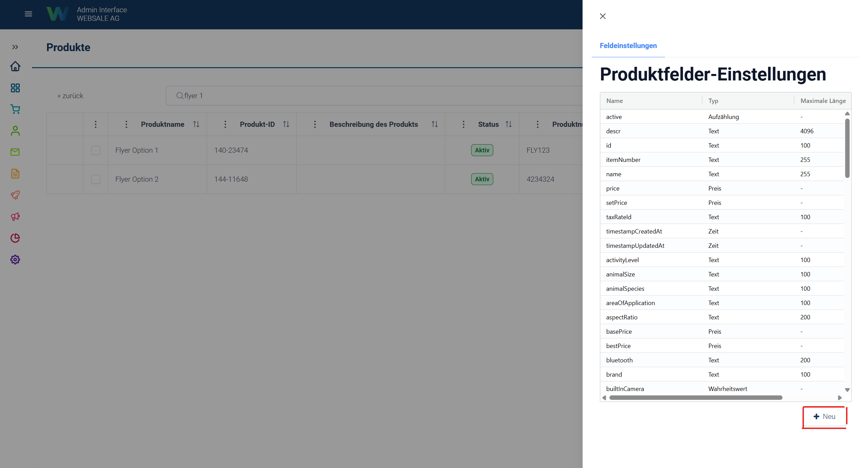
Task: Click the fields table horizontal scrollbar thumb
Action: [x=696, y=398]
